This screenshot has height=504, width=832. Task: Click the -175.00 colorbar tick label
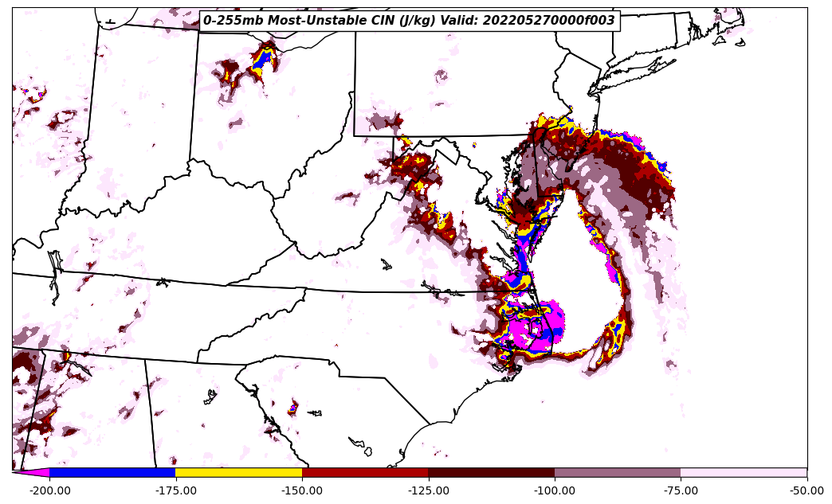175,490
